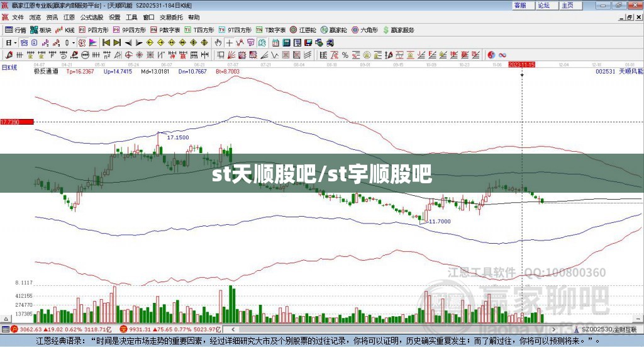Image resolution: width=644 pixels, height=347 pixels.
Task: Select the zigzag wave line tool
Action: pos(275,55)
